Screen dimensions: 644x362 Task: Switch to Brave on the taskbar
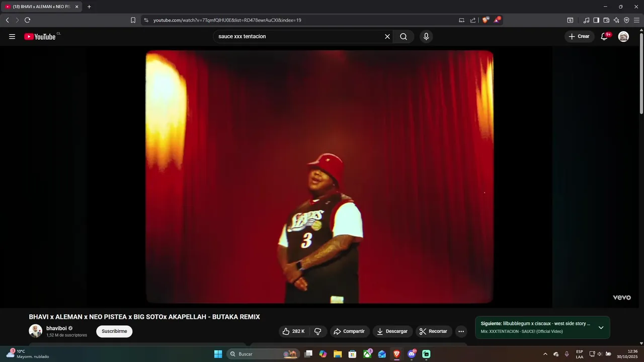point(397,354)
